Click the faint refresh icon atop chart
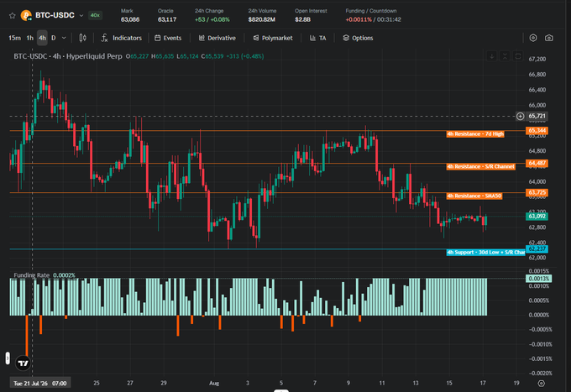The image size is (571, 392). 518,56
